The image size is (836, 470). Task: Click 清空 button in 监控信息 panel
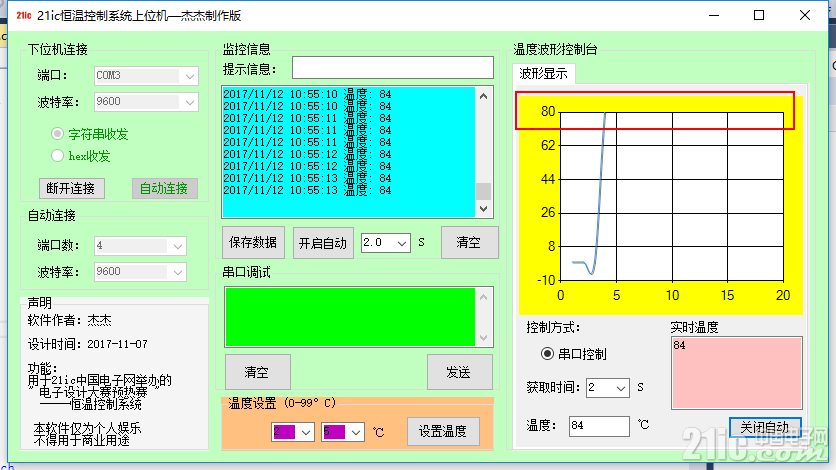tap(469, 242)
